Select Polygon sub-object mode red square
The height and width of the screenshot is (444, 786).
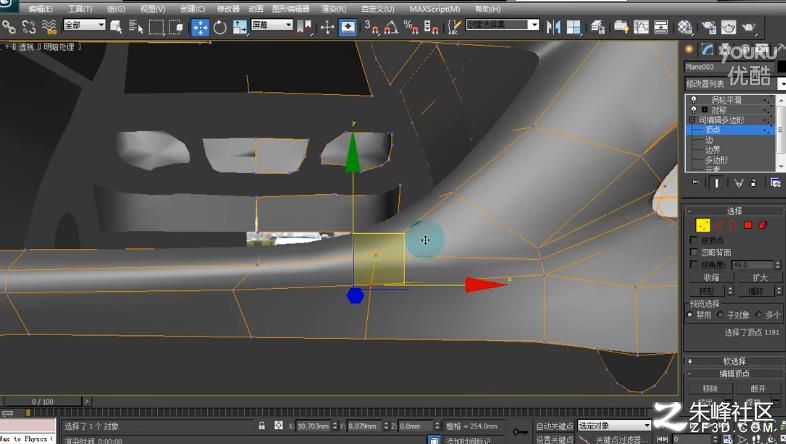pos(748,225)
